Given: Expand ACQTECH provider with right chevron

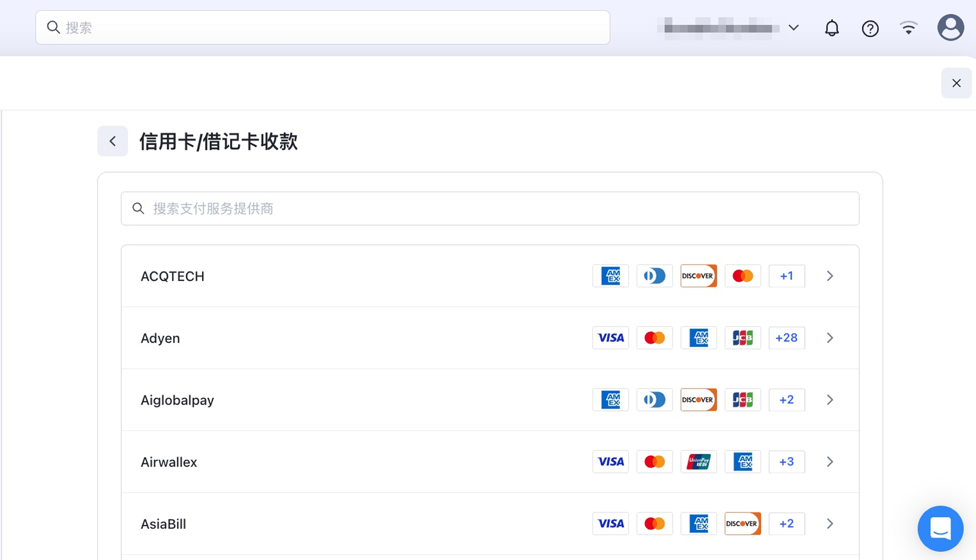Looking at the screenshot, I should point(830,276).
